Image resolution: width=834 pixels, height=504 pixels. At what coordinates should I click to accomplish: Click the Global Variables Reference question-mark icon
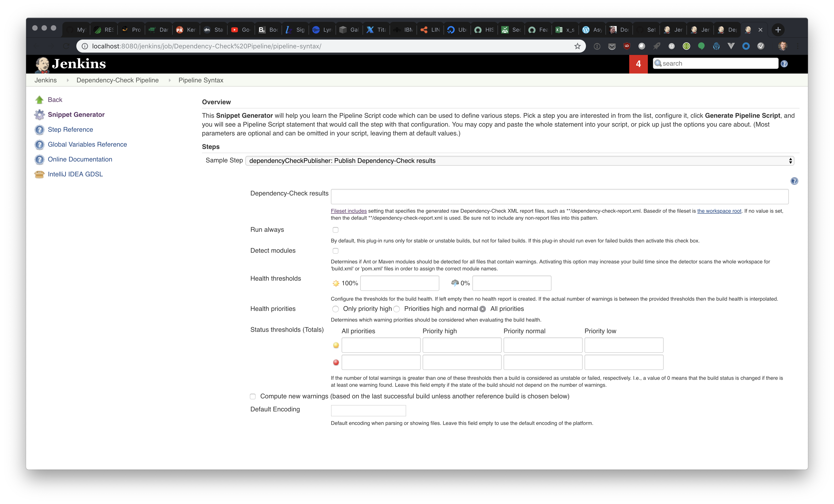[39, 144]
